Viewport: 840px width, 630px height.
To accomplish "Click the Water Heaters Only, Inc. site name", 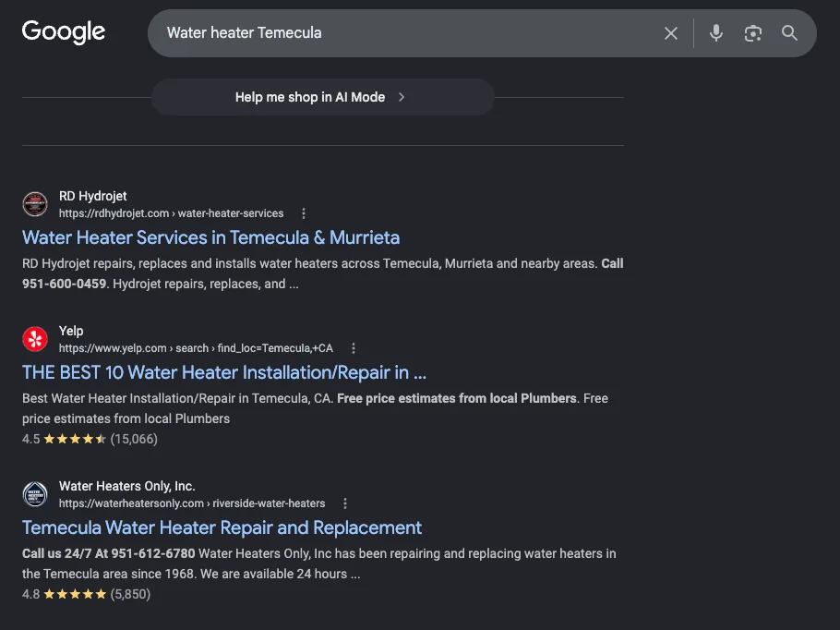I will coord(127,486).
